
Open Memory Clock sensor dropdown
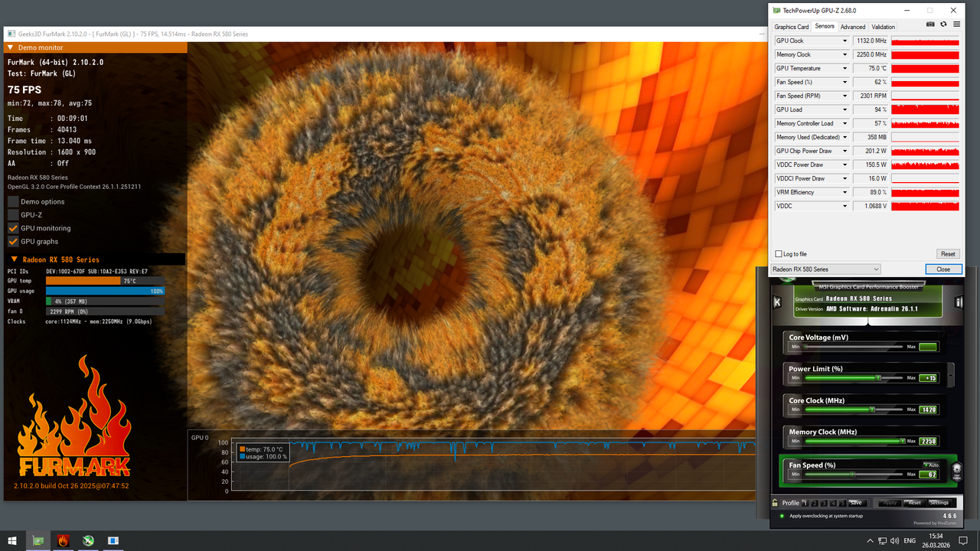845,54
